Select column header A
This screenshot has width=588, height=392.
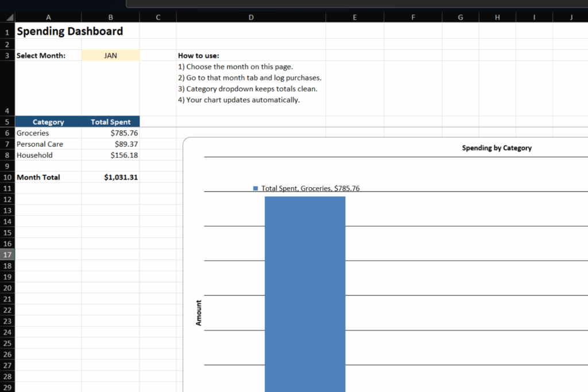(48, 17)
